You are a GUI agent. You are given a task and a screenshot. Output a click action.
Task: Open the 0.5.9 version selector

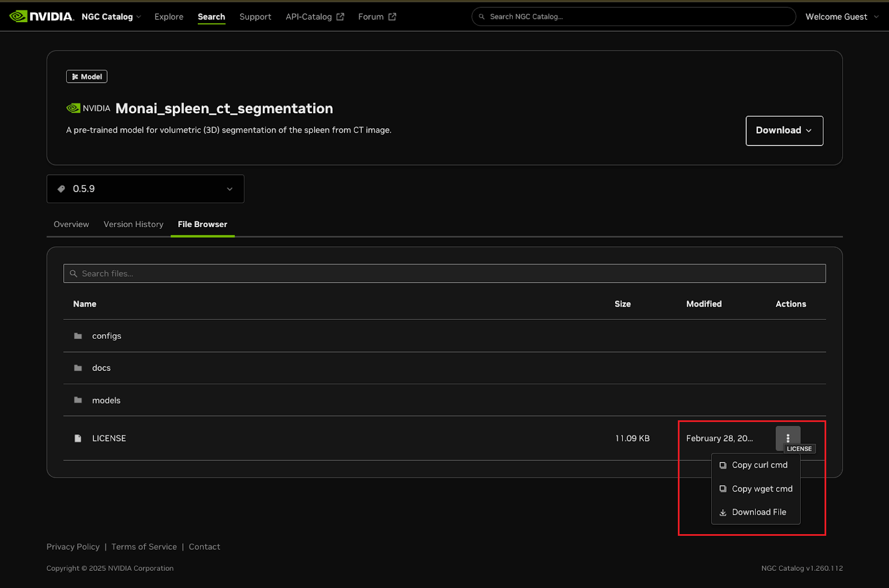click(x=146, y=189)
